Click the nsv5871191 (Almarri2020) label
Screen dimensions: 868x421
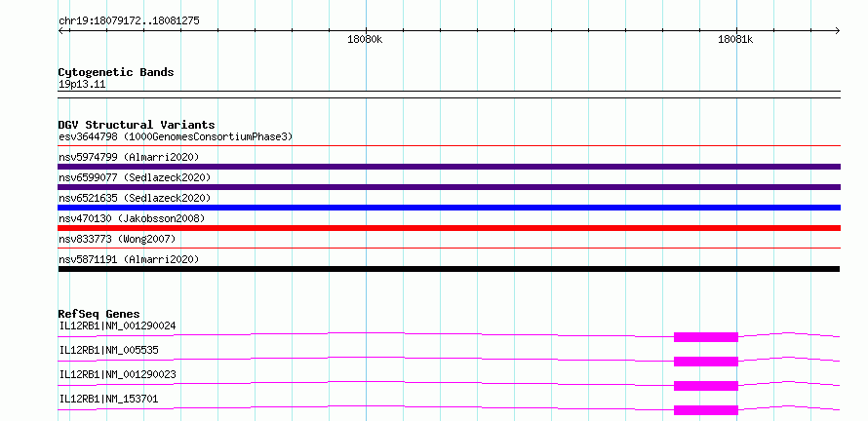coord(129,259)
